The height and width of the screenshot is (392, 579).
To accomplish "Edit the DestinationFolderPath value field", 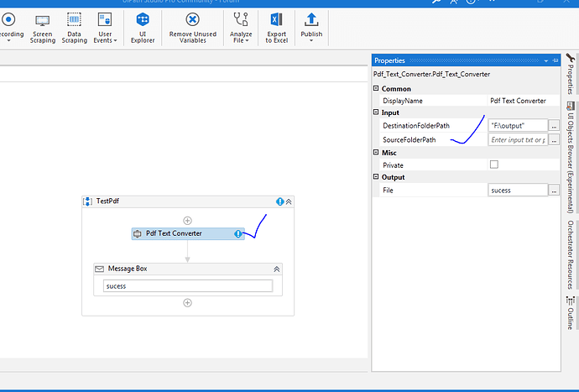I will click(x=518, y=126).
